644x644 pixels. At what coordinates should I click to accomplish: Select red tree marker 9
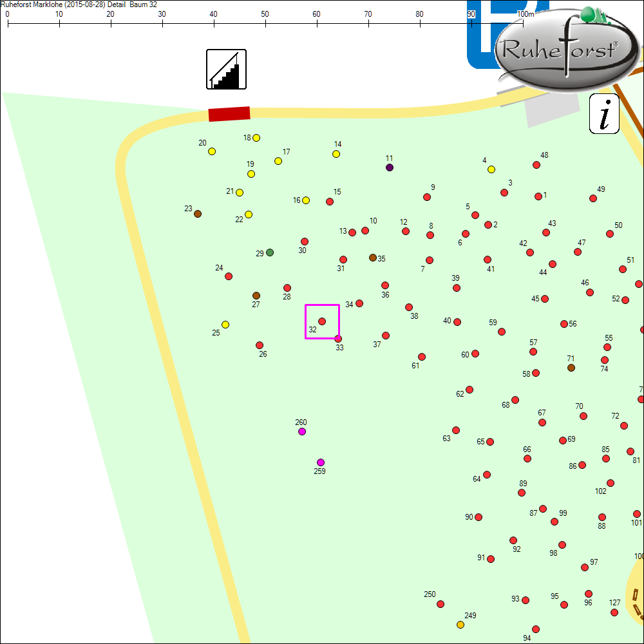tap(427, 197)
